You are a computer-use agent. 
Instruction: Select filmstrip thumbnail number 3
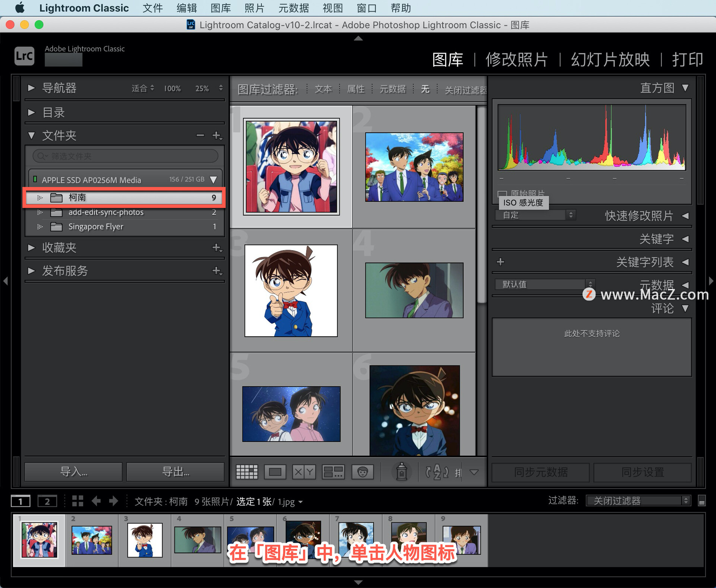pos(145,540)
